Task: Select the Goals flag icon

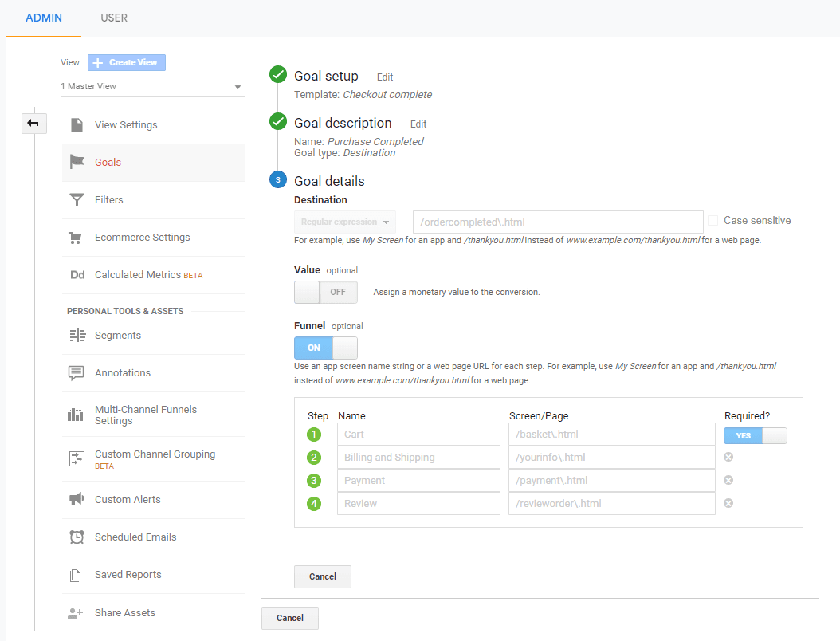Action: click(77, 162)
